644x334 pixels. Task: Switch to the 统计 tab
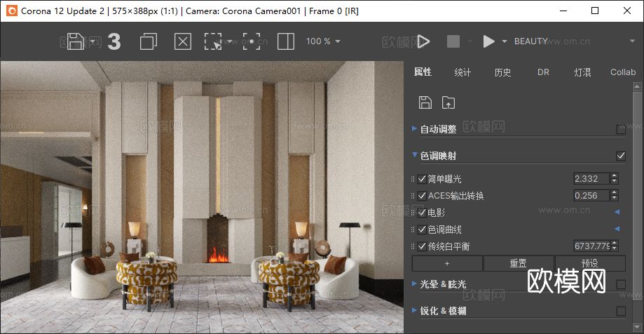[463, 72]
